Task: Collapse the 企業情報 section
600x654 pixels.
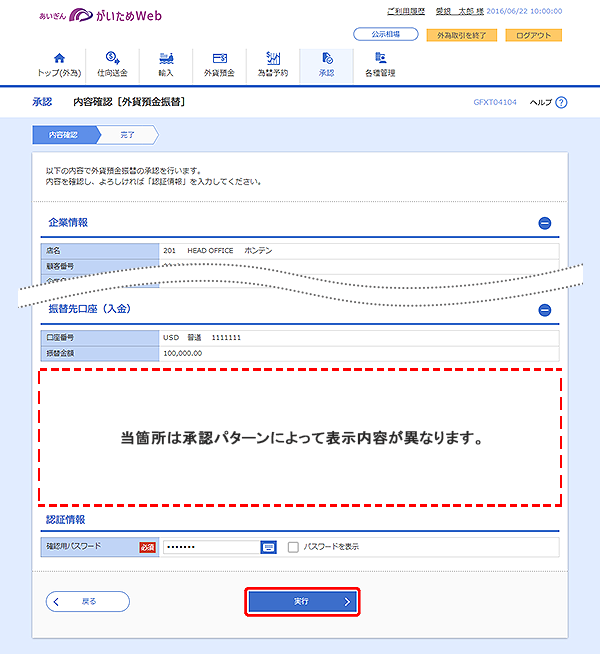Action: pyautogui.click(x=545, y=223)
